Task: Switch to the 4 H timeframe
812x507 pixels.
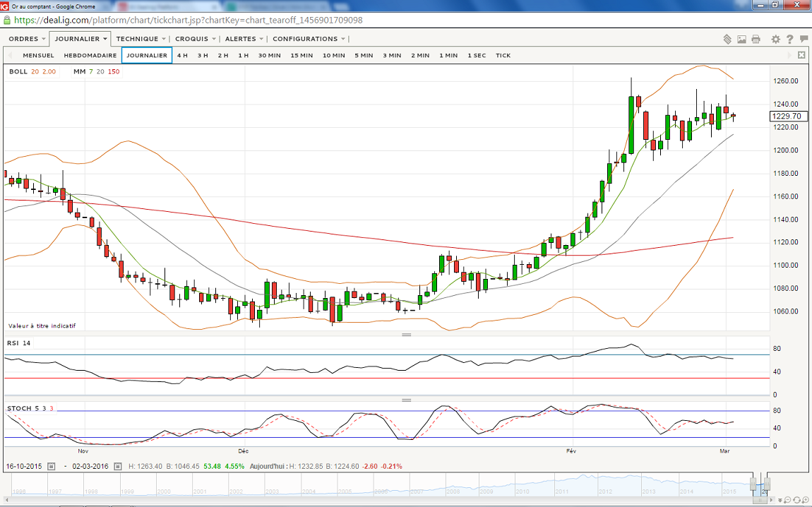Action: (182, 55)
